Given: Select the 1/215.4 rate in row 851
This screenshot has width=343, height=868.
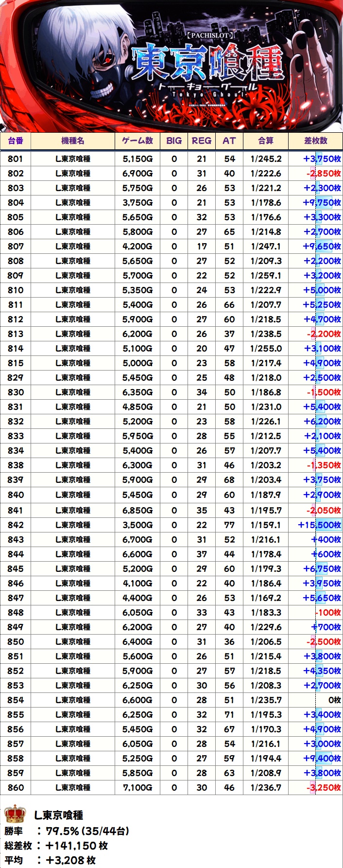Looking at the screenshot, I should tap(266, 656).
